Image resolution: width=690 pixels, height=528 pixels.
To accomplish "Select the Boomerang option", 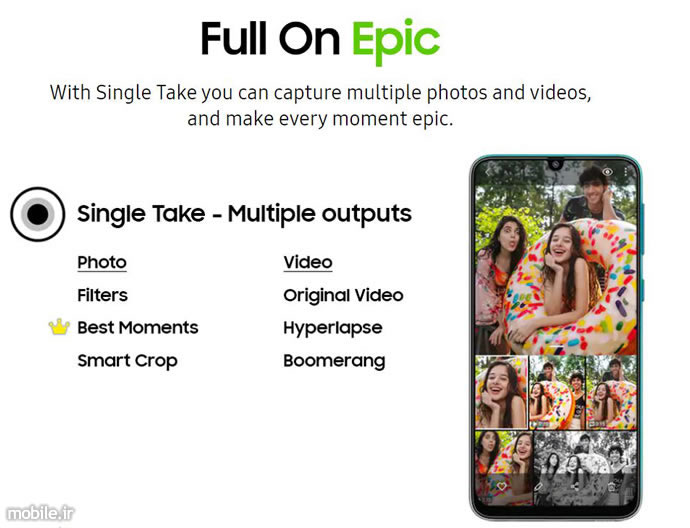I will click(x=334, y=361).
